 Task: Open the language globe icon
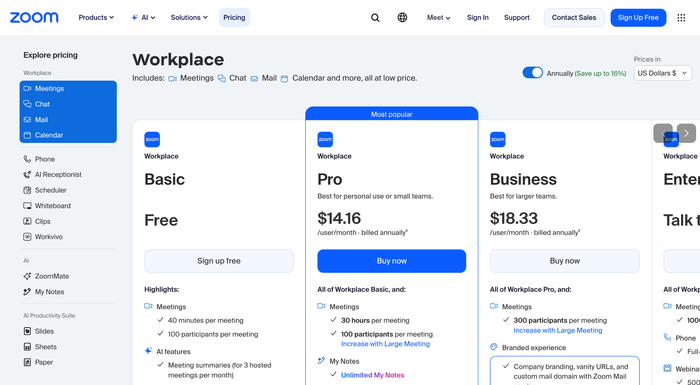tap(402, 17)
